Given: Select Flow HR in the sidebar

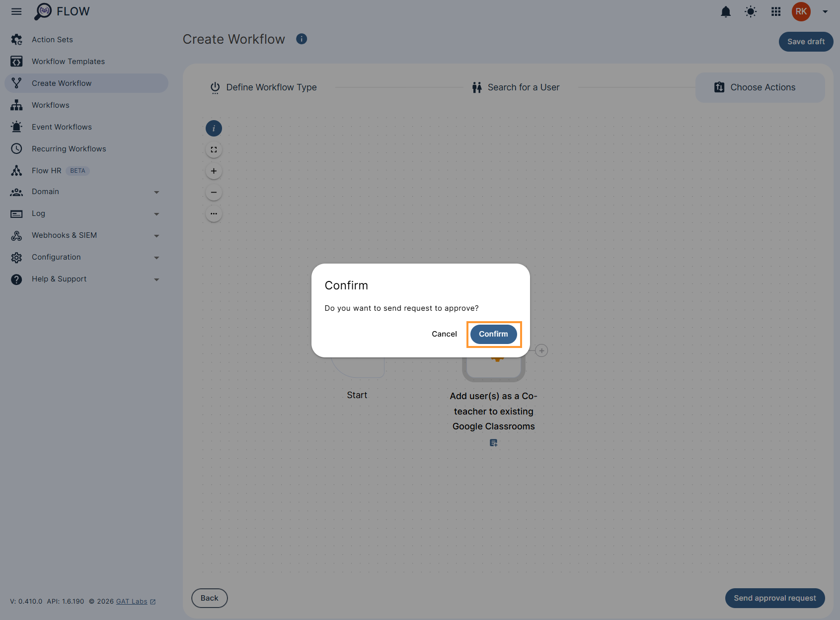Looking at the screenshot, I should (46, 170).
